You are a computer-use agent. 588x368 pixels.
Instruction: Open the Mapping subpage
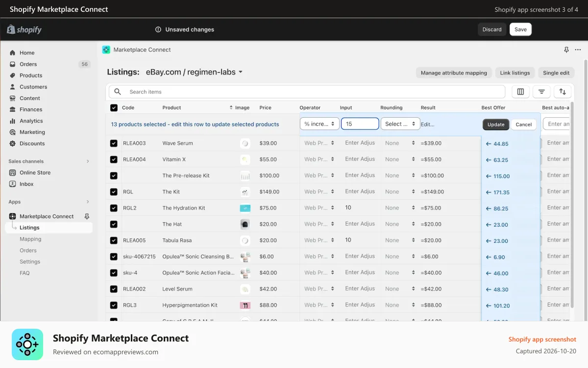[x=30, y=239]
